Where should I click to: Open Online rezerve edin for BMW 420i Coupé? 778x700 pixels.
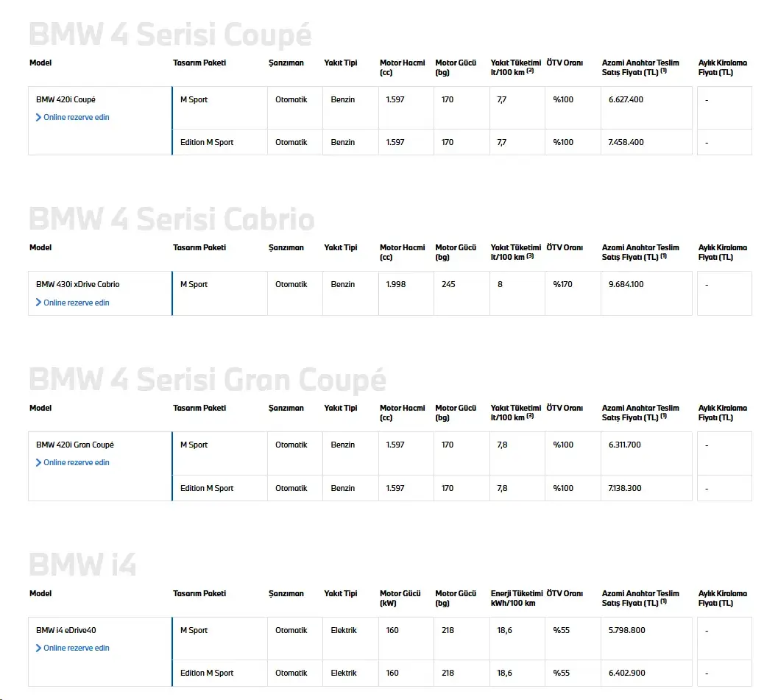click(x=77, y=118)
